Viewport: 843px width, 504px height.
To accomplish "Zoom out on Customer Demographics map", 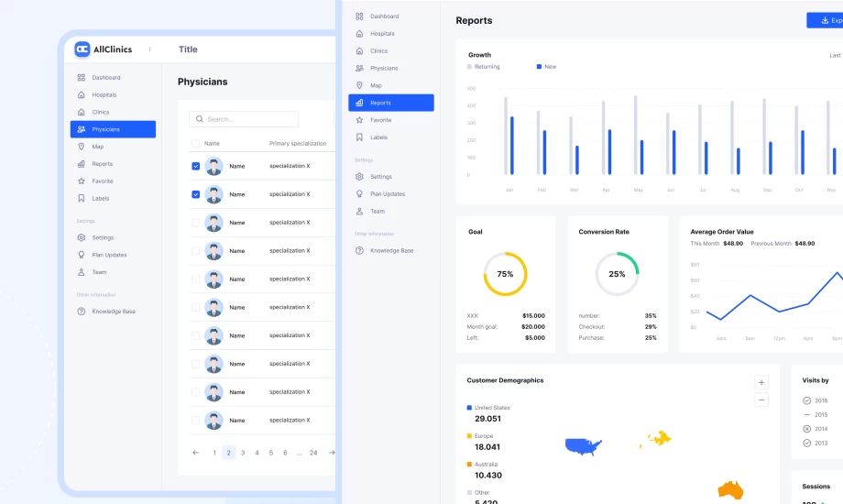I will click(761, 400).
